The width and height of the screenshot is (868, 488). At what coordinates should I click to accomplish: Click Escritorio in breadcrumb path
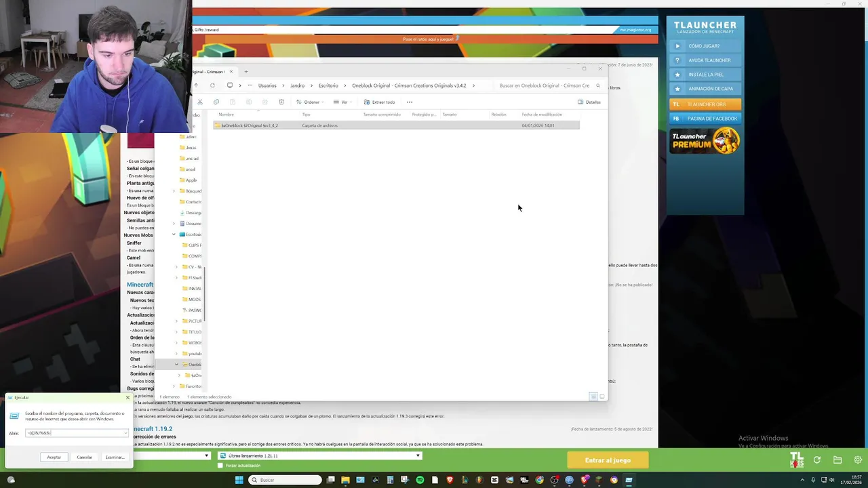click(x=328, y=85)
